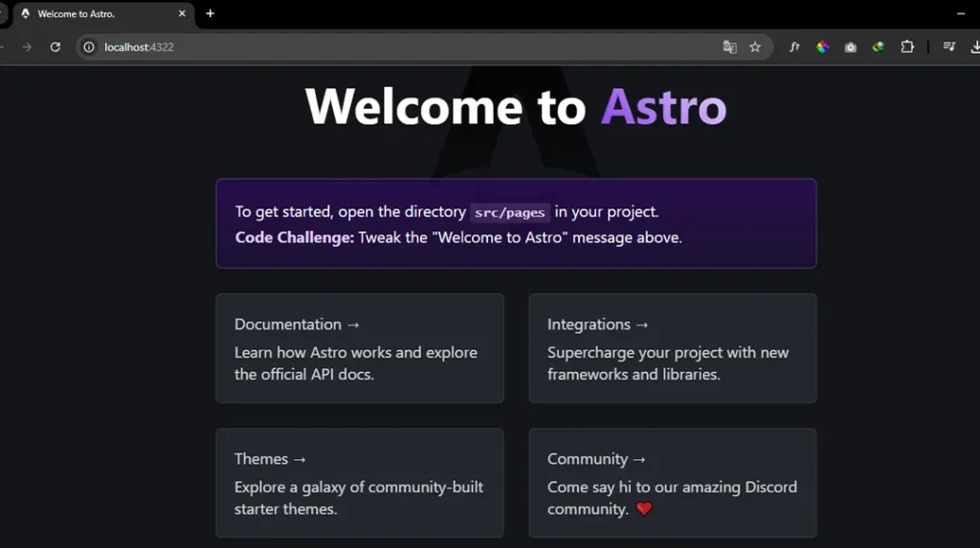The width and height of the screenshot is (980, 548).
Task: Reload the localhost page
Action: coord(56,47)
